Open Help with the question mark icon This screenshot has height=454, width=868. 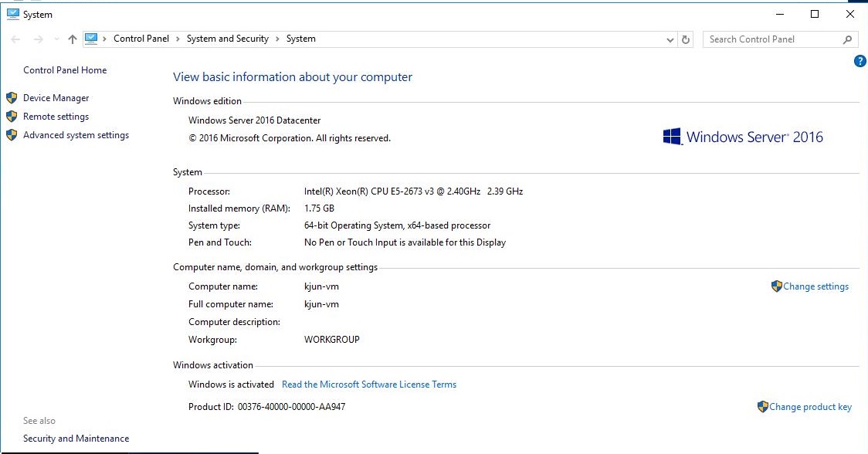[x=860, y=61]
